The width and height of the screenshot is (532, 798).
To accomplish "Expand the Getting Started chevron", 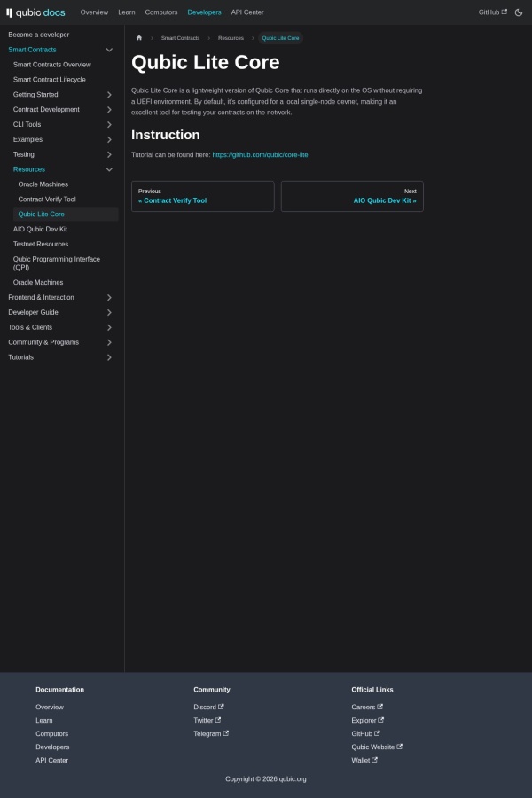I will [109, 95].
